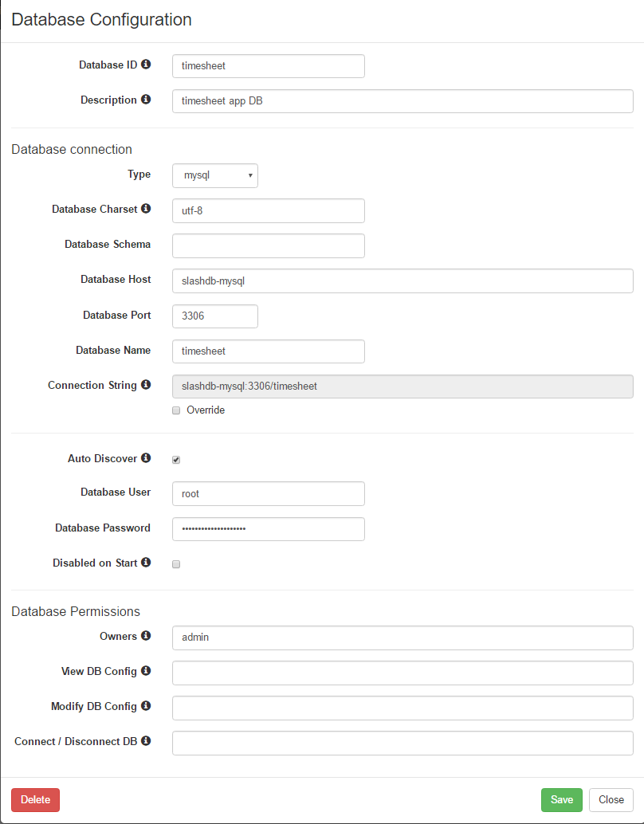Click Modify DB Config info icon

click(x=146, y=705)
